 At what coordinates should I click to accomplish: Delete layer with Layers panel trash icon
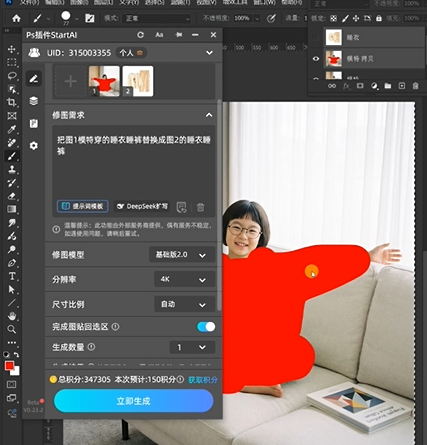click(x=415, y=86)
